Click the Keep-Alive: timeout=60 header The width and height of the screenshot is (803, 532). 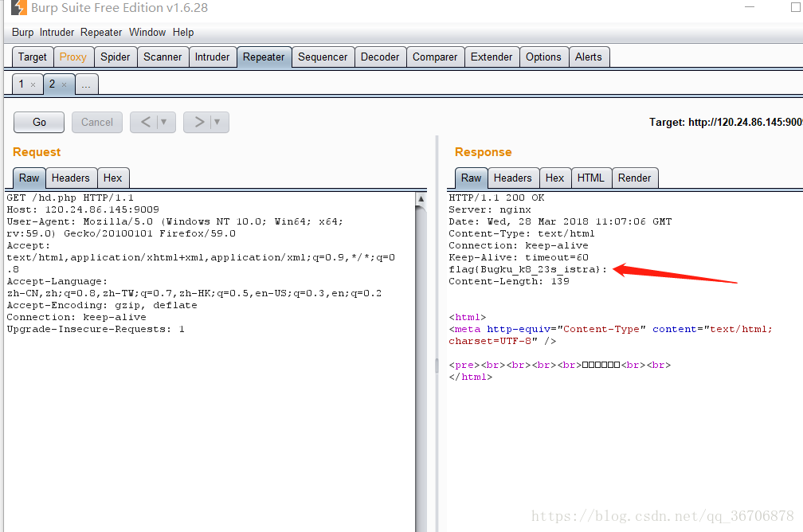(x=519, y=257)
